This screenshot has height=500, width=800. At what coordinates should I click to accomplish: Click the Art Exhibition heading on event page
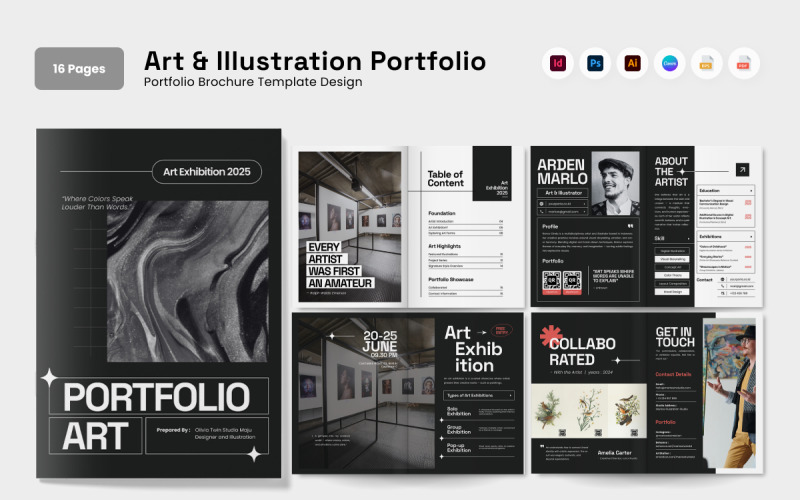(473, 349)
